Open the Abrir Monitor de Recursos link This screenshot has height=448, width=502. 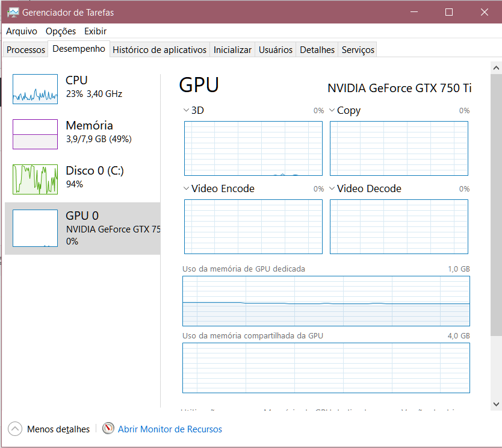coord(170,429)
